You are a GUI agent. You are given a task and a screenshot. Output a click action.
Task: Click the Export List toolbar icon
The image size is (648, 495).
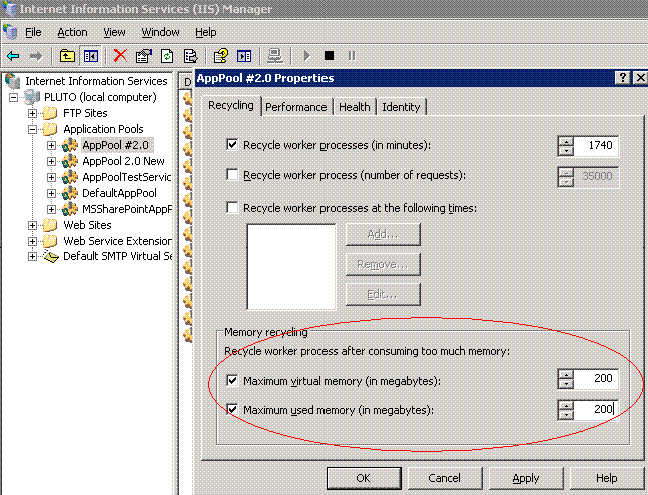(x=191, y=55)
